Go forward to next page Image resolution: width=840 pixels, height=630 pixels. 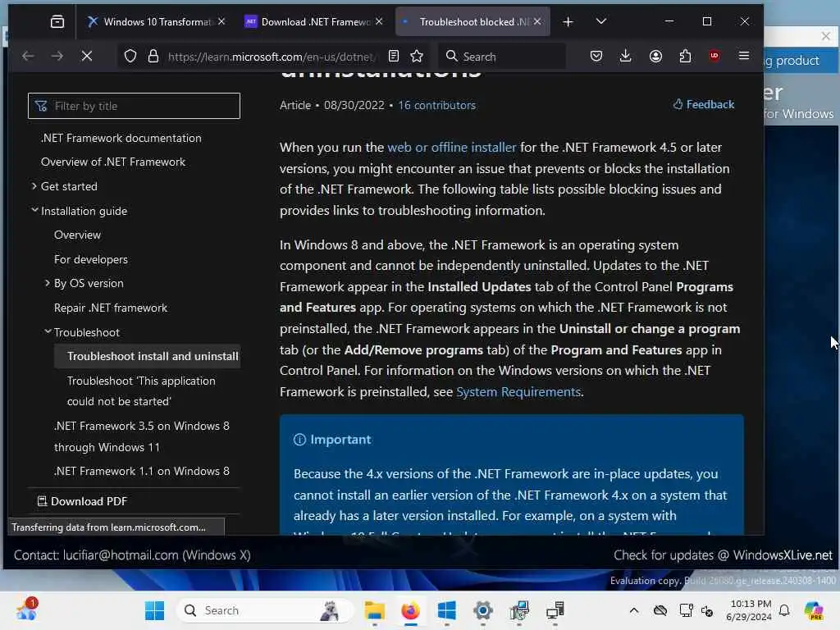[x=57, y=56]
